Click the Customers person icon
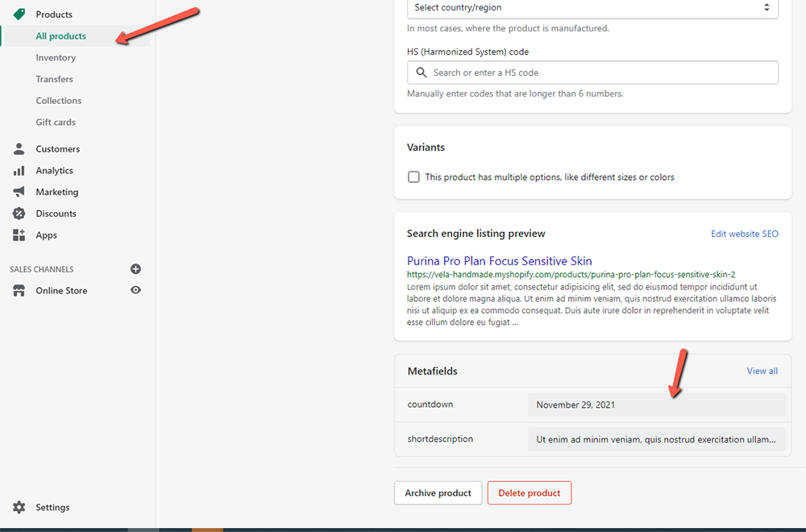The width and height of the screenshot is (806, 532). (x=19, y=149)
